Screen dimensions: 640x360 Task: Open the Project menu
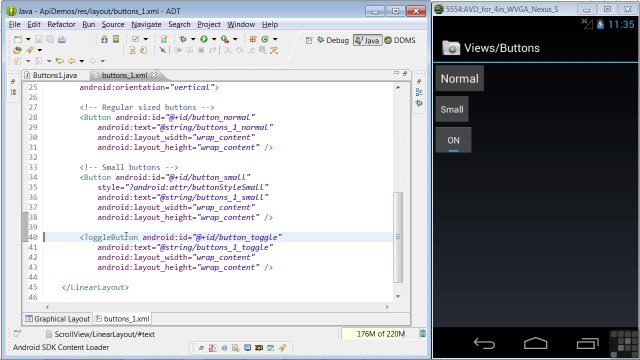tap(209, 24)
